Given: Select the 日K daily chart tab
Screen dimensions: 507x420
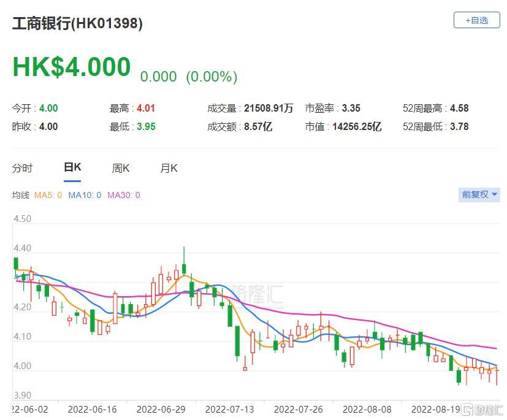Looking at the screenshot, I should click(72, 167).
